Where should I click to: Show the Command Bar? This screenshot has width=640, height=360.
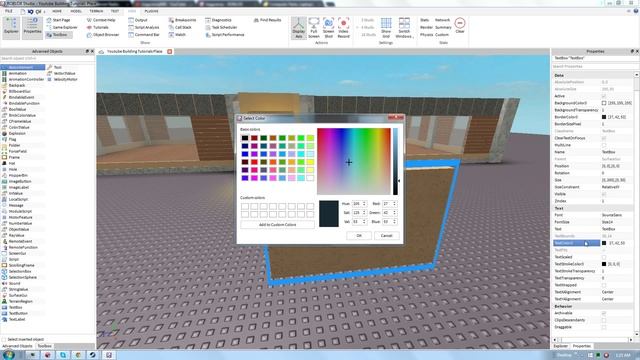tap(144, 35)
